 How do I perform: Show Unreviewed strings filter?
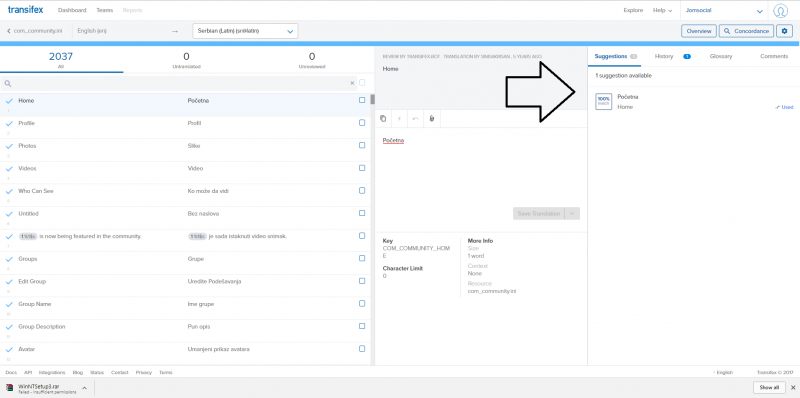click(312, 60)
